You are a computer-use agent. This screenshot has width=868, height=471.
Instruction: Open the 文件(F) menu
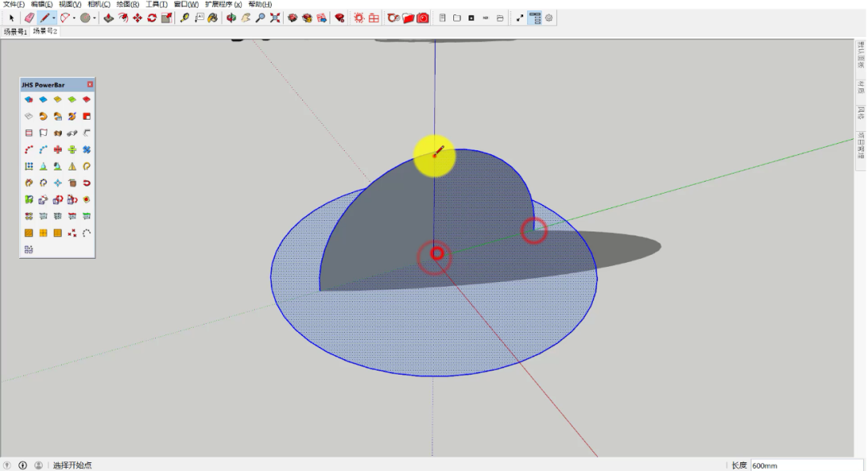14,5
